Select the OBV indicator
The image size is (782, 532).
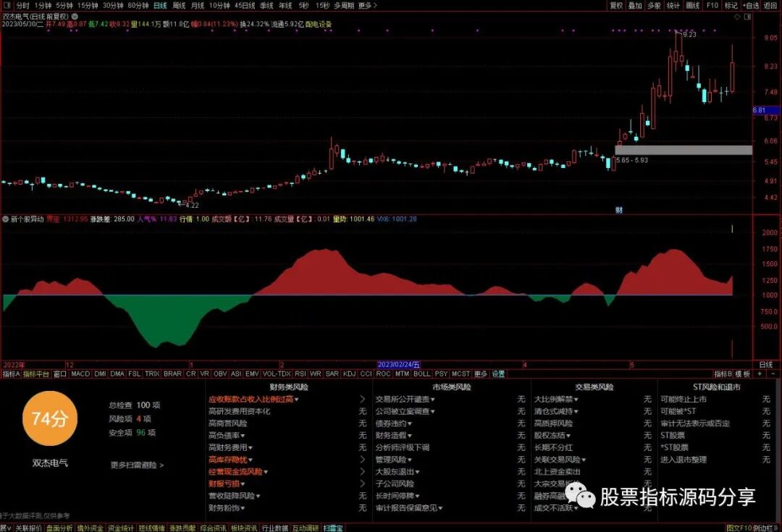(x=220, y=373)
